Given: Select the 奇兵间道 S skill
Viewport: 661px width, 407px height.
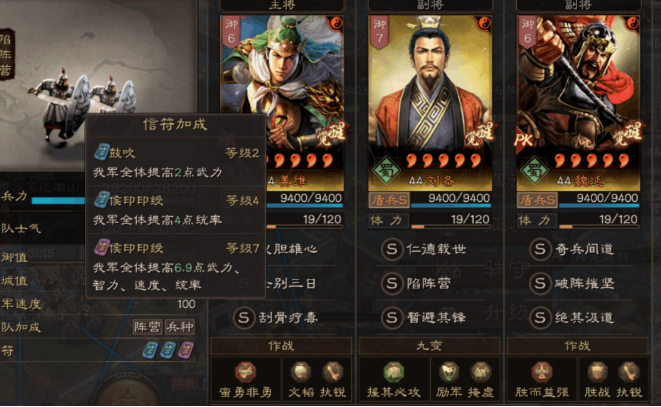Looking at the screenshot, I should click(x=572, y=249).
